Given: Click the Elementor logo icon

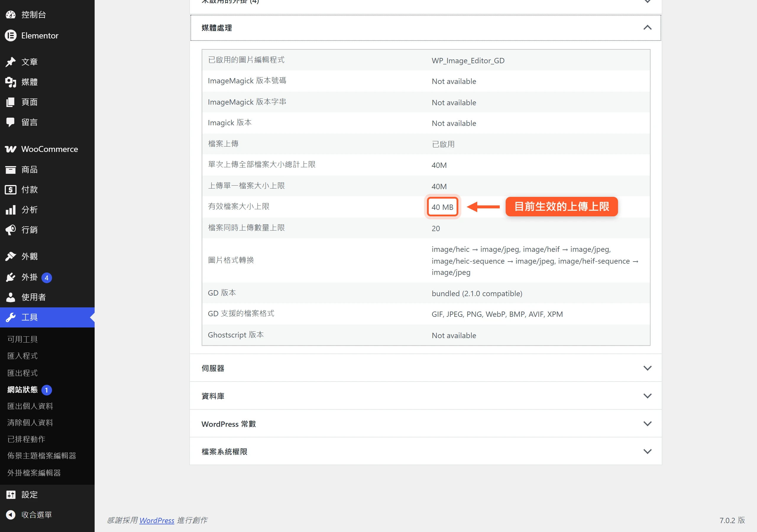Looking at the screenshot, I should coord(11,35).
